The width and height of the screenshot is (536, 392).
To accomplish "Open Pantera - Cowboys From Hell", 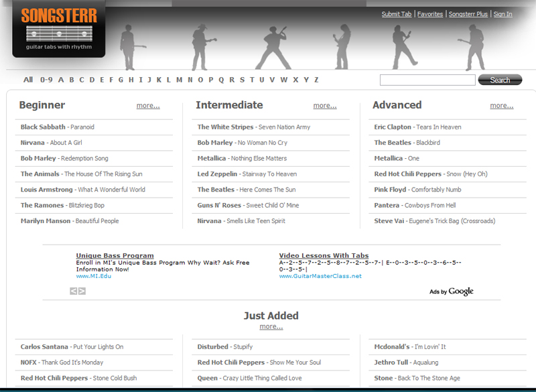I will [x=415, y=206].
